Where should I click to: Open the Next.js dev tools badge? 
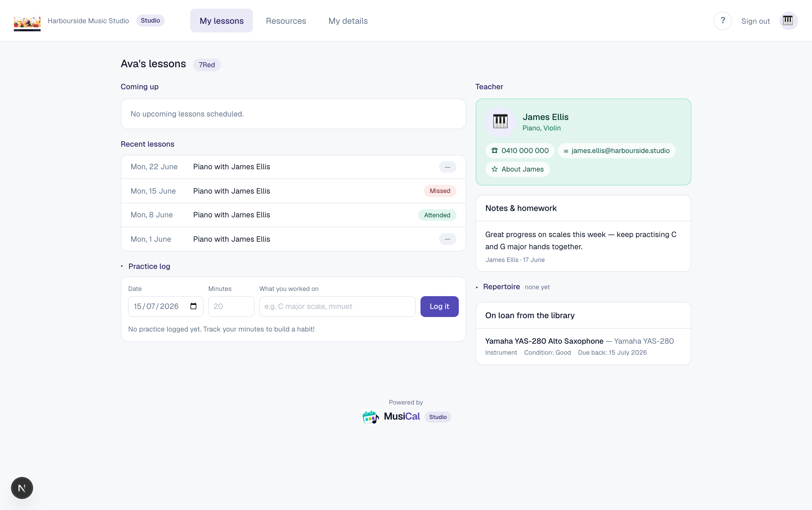[x=22, y=488]
